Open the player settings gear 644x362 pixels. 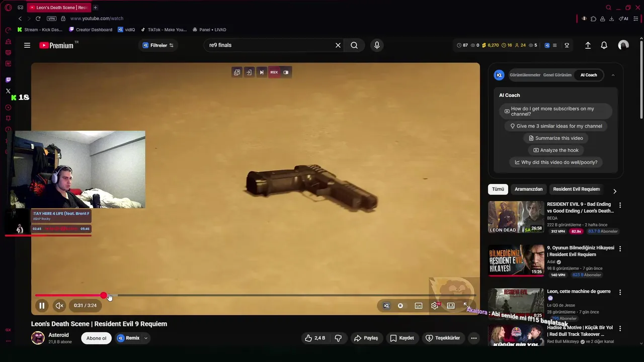pos(435,306)
